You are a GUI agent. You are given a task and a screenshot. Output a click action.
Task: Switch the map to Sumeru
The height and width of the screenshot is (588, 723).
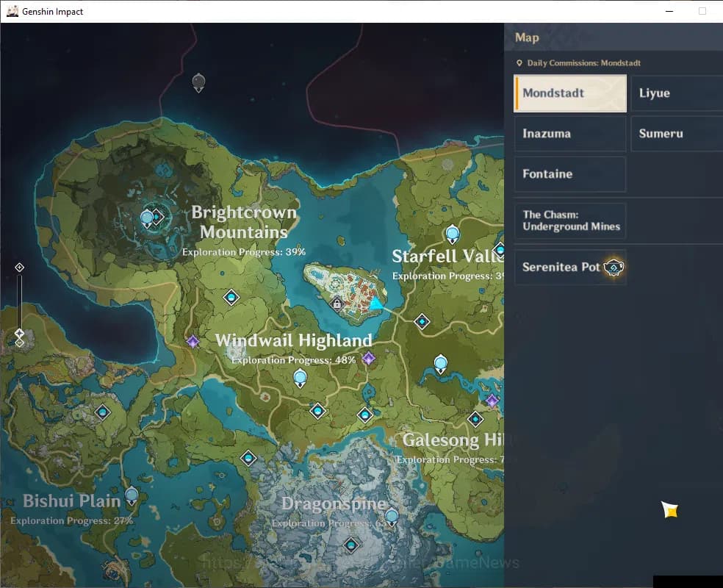[677, 134]
